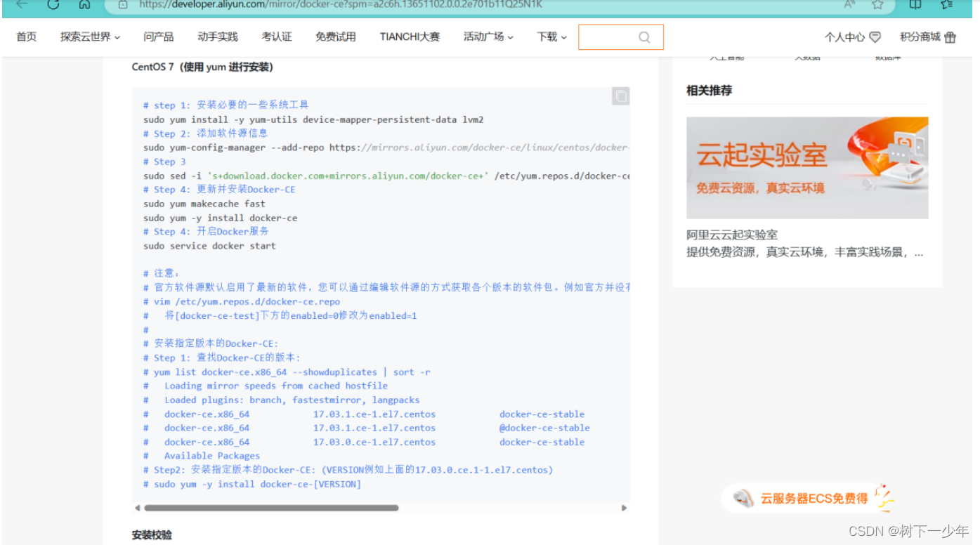This screenshot has width=980, height=545.
Task: Click the '# step 1: 安装必要的一些系统工具' comment
Action: pyautogui.click(x=226, y=105)
